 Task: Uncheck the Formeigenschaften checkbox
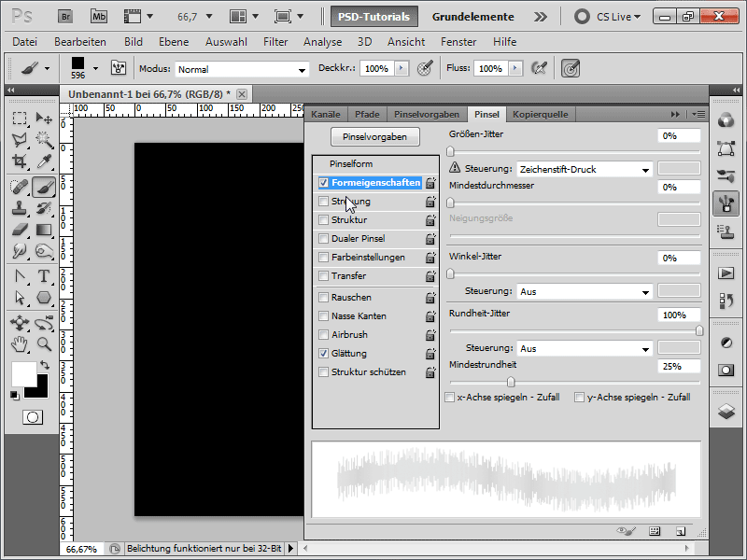point(323,182)
